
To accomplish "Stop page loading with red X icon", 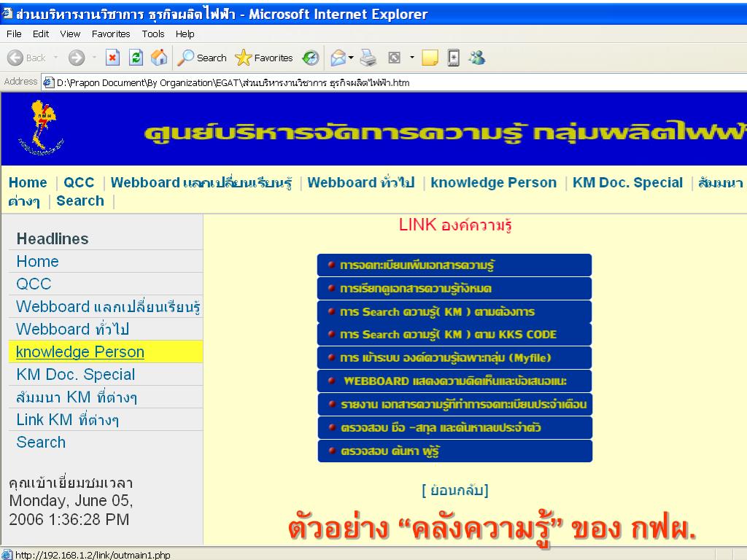I will pyautogui.click(x=112, y=58).
